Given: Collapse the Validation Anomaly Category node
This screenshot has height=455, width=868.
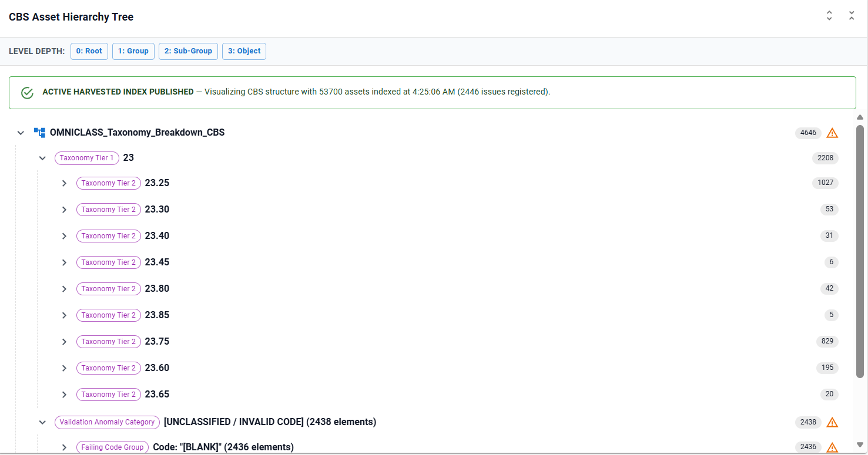Looking at the screenshot, I should (42, 422).
